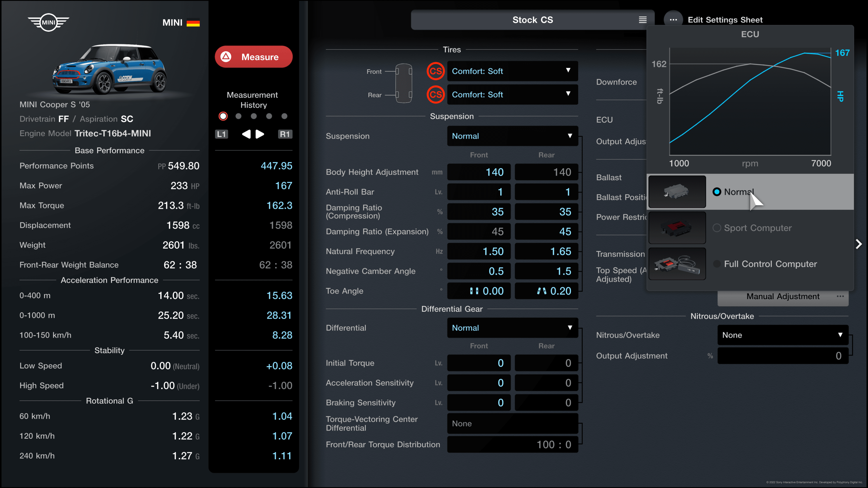Image resolution: width=868 pixels, height=488 pixels.
Task: Edit front Natural Frequency 1.50
Action: tap(479, 252)
